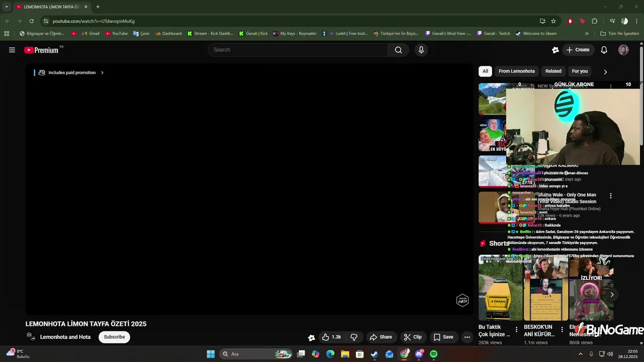Click the Lemon Hota watermark on video
Screen dimensions: 644x362
tap(462, 300)
